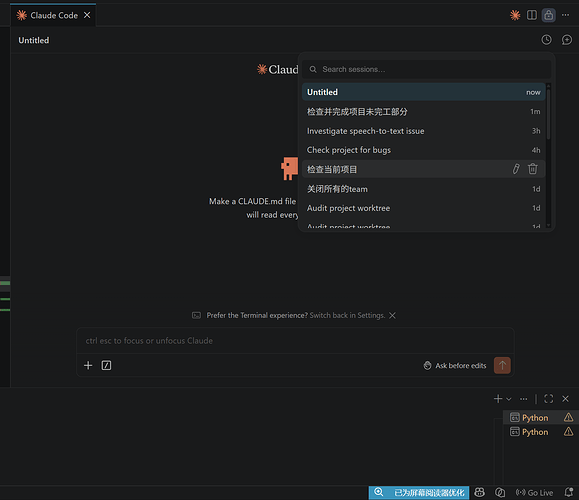The image size is (579, 500).
Task: Open new terminal dropdown chevron
Action: (x=509, y=399)
